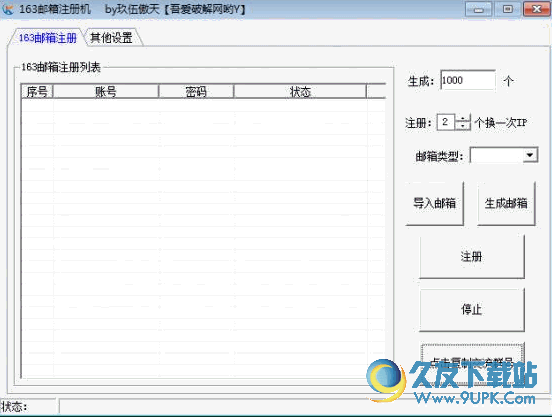The width and height of the screenshot is (552, 417).
Task: Click the 163邮箱注册列表 group label
Action: [x=61, y=67]
